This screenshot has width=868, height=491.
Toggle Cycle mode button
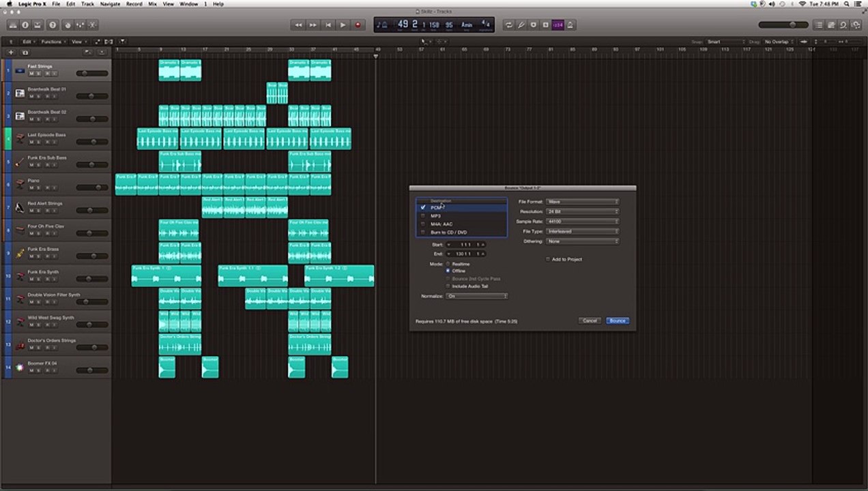coord(508,25)
